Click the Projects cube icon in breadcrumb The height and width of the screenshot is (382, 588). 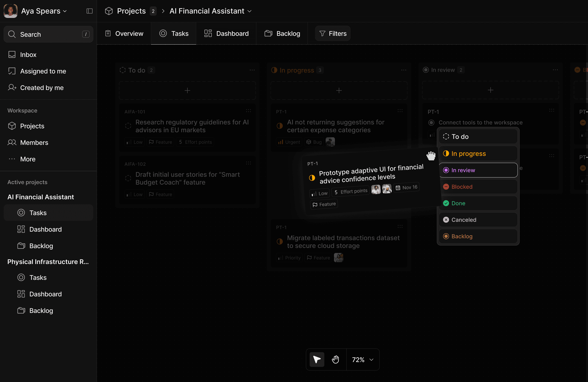click(x=109, y=11)
